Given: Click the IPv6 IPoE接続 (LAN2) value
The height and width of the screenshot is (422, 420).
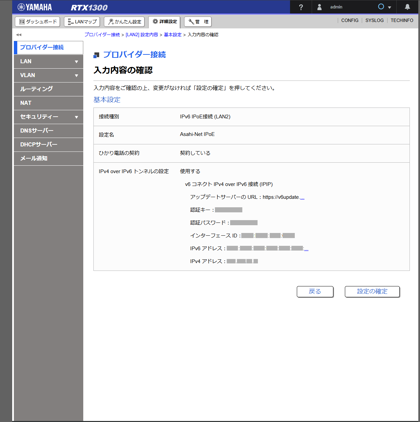Looking at the screenshot, I should [x=205, y=117].
